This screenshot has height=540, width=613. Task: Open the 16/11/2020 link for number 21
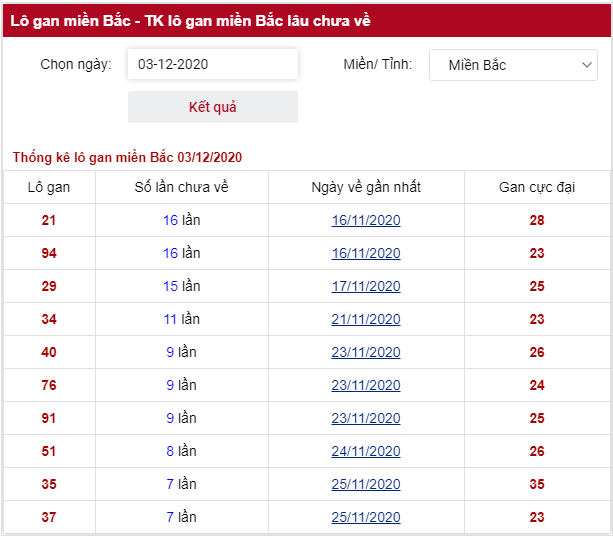[x=366, y=220]
